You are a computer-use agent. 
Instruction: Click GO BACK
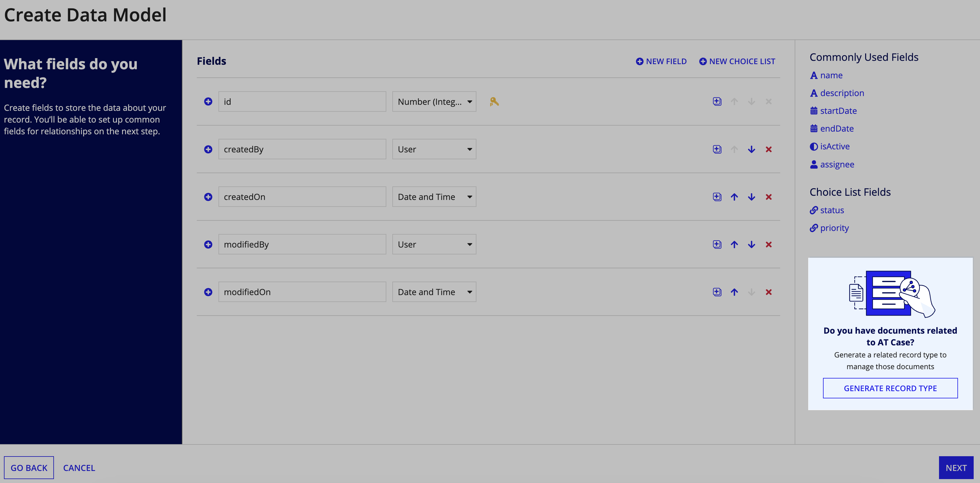point(29,468)
